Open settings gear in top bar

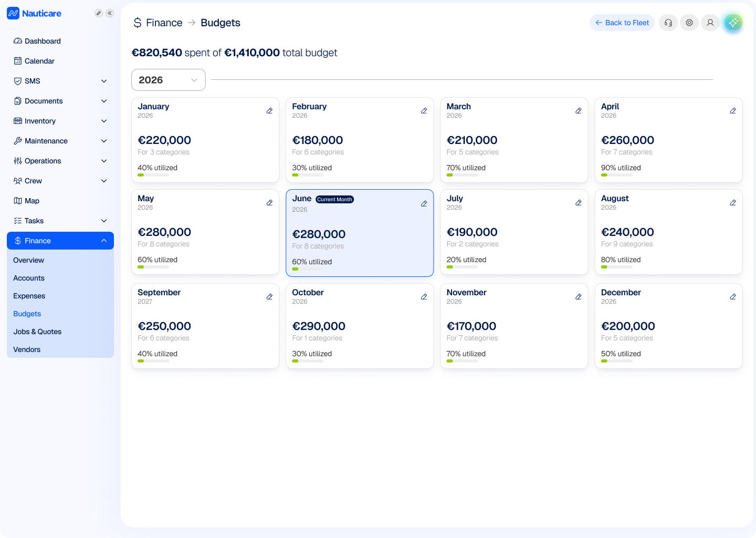pyautogui.click(x=689, y=23)
